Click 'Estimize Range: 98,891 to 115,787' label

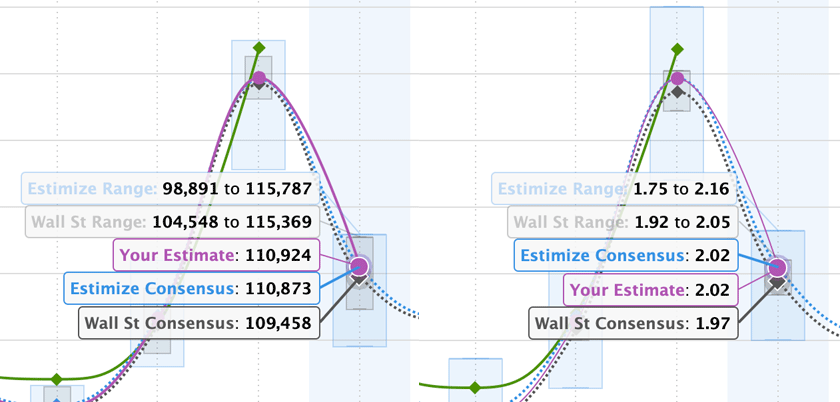(x=170, y=189)
